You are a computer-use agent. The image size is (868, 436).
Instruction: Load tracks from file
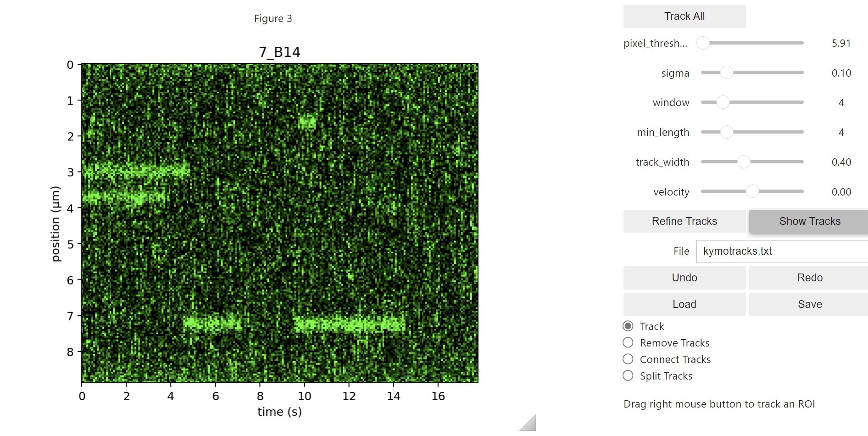684,304
